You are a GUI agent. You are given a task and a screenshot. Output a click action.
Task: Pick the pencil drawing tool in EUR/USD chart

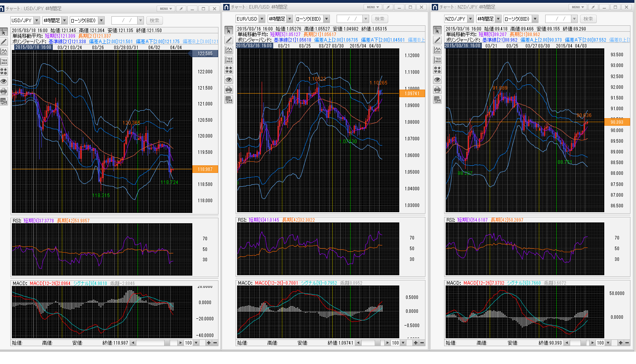pos(229,40)
